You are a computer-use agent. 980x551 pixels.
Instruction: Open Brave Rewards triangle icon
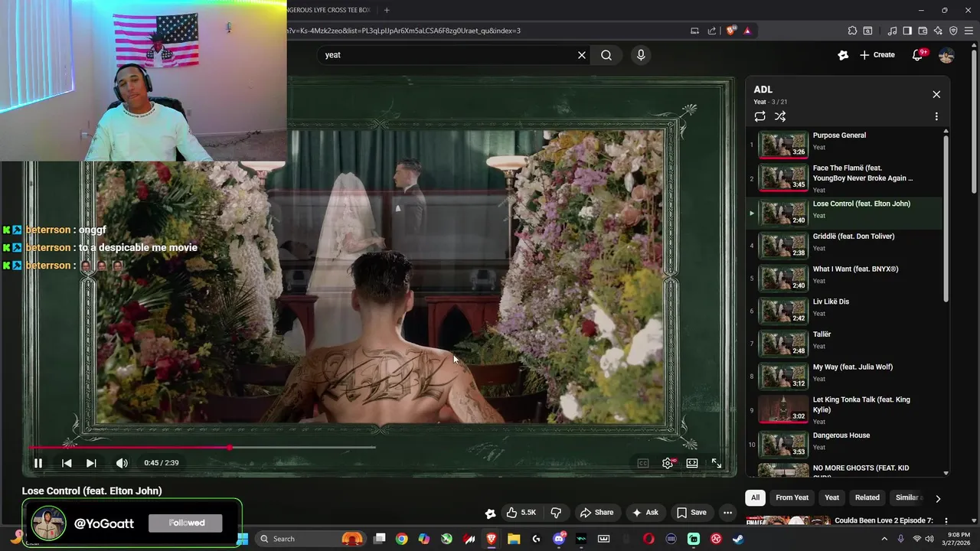(747, 31)
